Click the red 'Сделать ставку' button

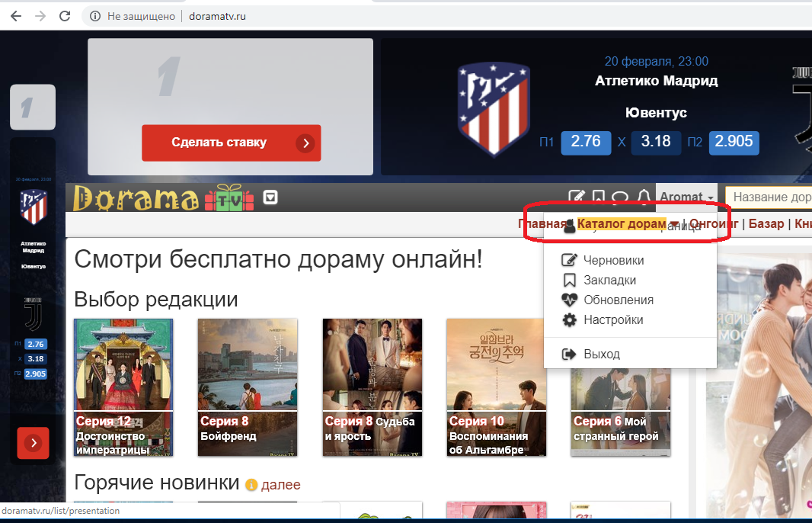tap(232, 143)
